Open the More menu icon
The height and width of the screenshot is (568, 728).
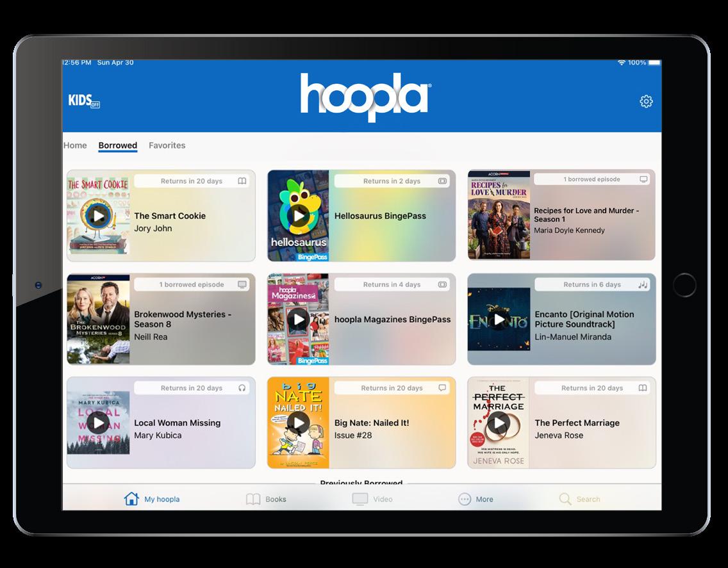point(464,499)
